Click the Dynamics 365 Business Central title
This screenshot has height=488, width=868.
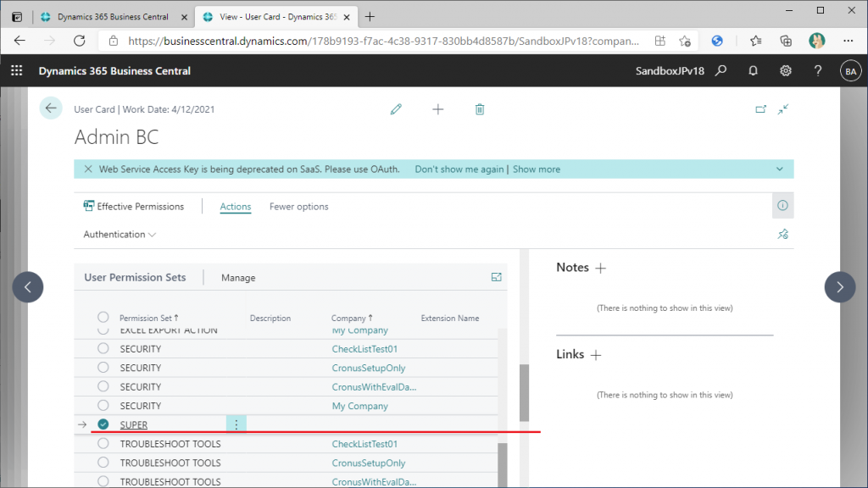click(114, 71)
